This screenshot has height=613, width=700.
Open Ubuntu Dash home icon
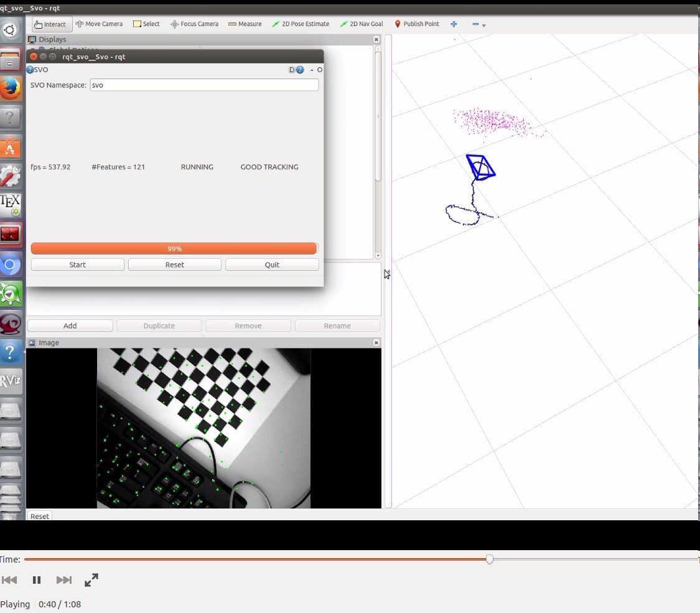tap(10, 30)
